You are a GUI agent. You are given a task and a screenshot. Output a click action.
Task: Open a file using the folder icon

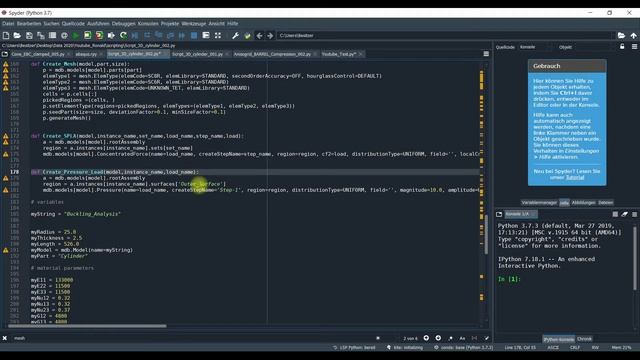coord(17,36)
